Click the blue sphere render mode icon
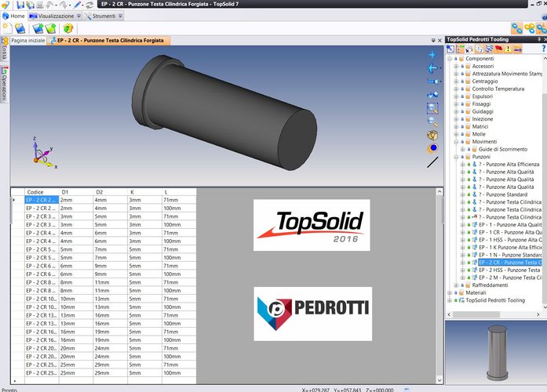The height and width of the screenshot is (392, 547). coord(432,147)
